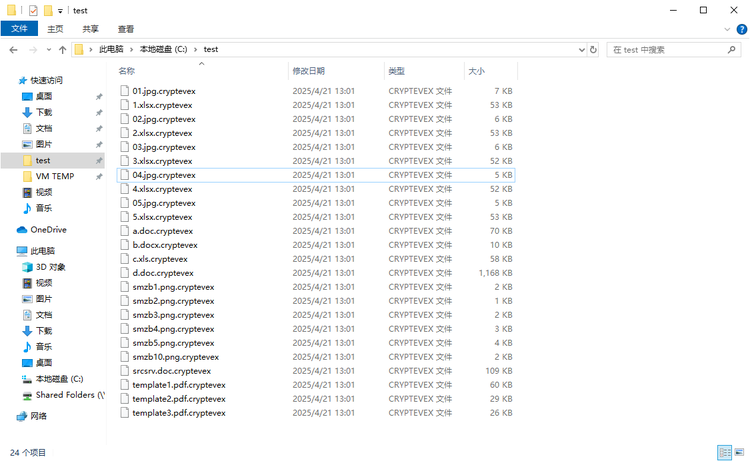Select file icon of 1.xlsx.cryptevex
This screenshot has width=750, height=461.
coord(124,105)
